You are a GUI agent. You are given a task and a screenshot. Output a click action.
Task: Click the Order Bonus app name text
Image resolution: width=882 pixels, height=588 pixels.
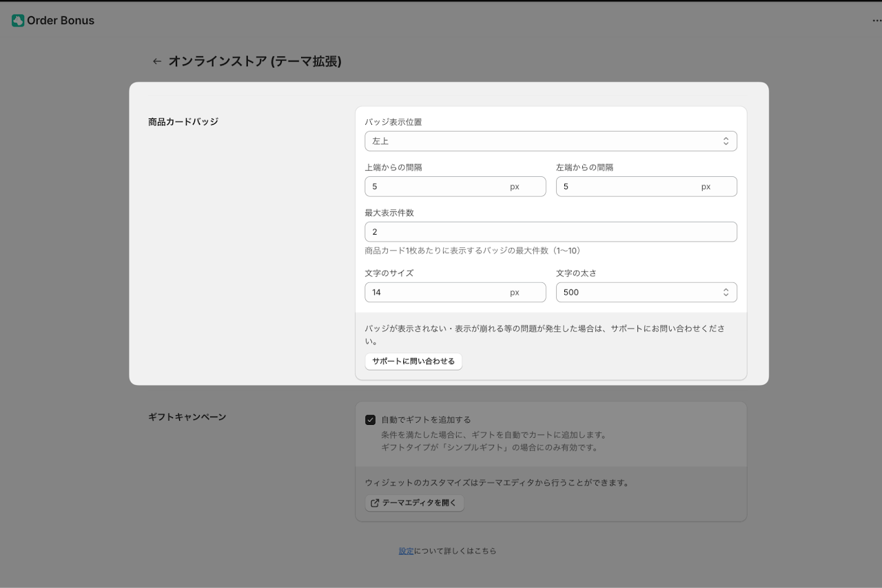click(61, 21)
